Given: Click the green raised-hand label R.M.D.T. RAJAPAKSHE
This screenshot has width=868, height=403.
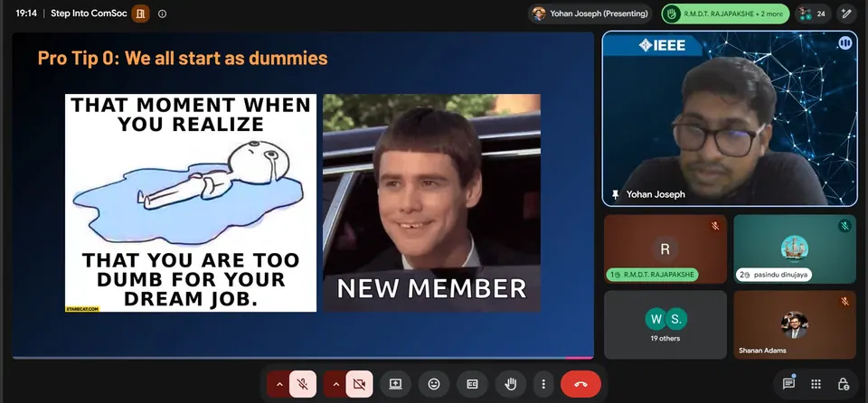Looking at the screenshot, I should (652, 275).
